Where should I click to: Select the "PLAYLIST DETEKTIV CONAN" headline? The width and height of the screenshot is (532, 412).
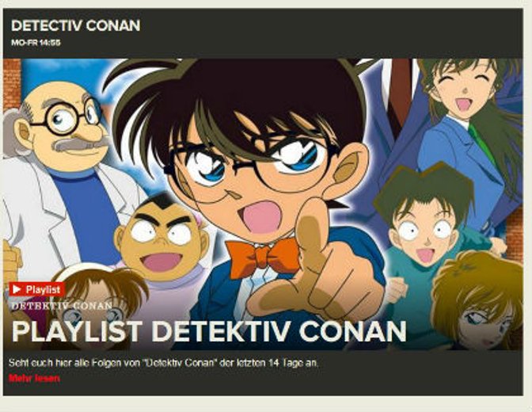209,331
